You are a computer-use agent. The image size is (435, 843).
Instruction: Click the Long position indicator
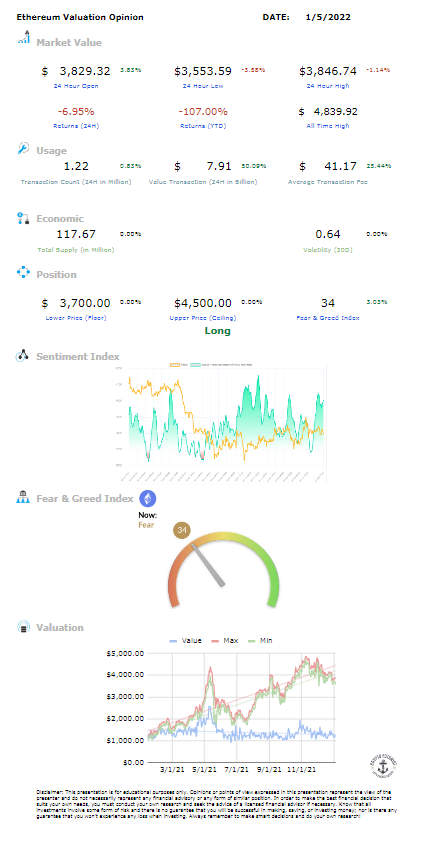[217, 331]
